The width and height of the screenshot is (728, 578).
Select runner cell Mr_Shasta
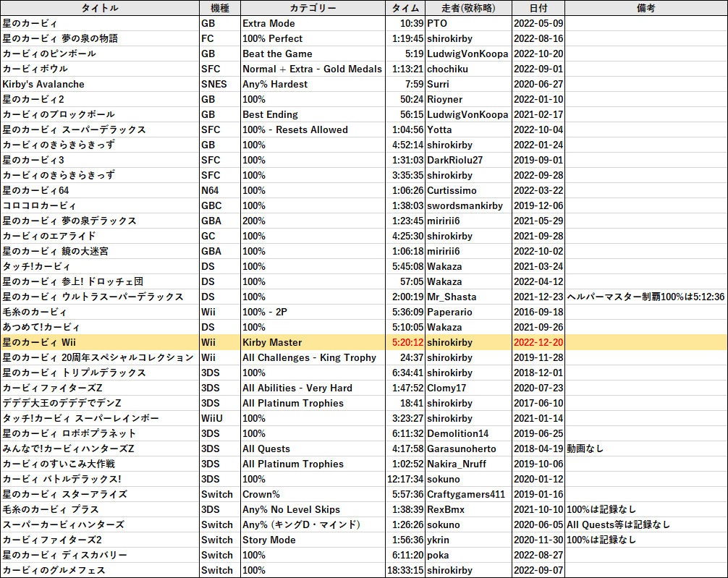(x=468, y=297)
